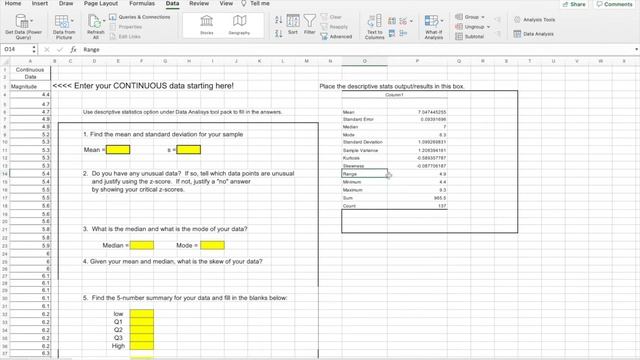Open Queries & Connections

tap(140, 17)
